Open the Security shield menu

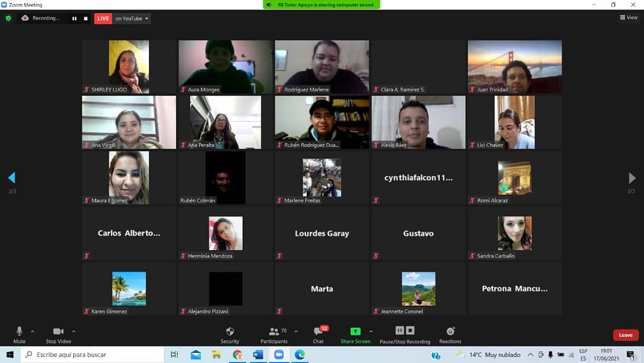click(230, 334)
